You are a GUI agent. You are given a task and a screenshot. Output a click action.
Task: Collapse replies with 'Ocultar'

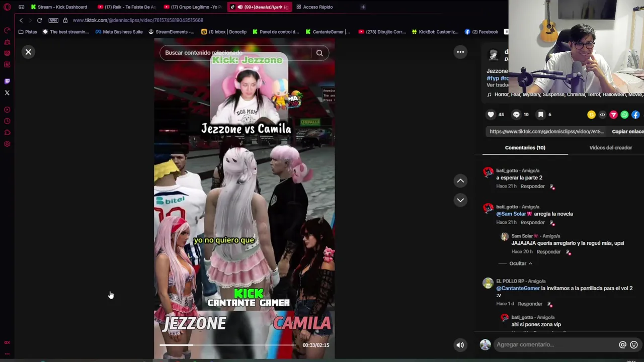coord(520,263)
